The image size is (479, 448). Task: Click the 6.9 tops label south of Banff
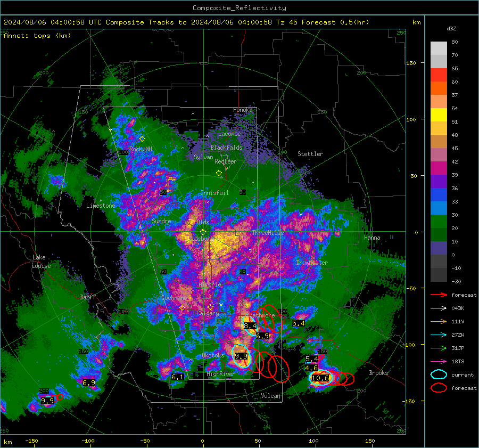[x=89, y=382]
